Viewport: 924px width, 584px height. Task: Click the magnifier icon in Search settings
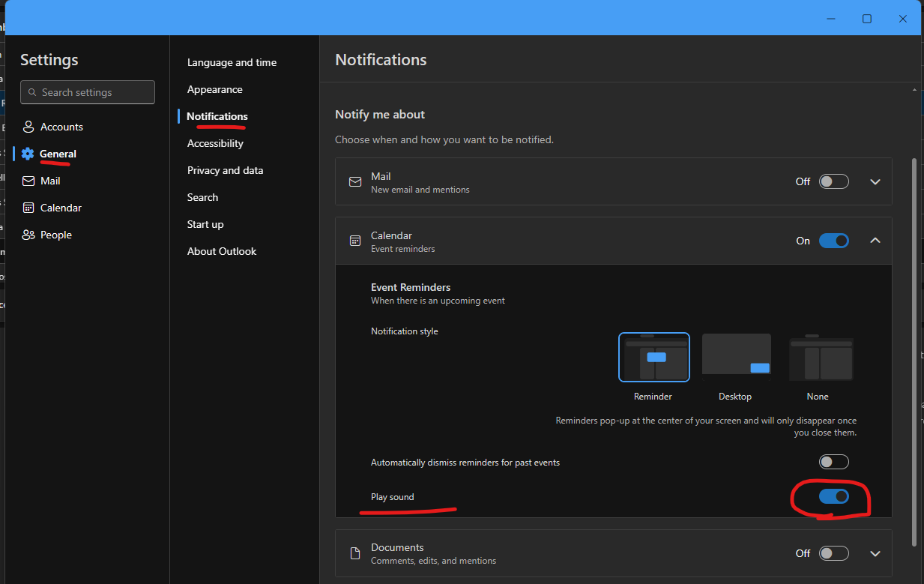32,92
